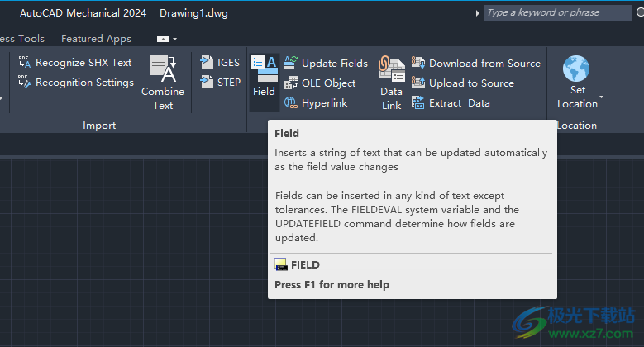Viewport: 644px width, 347px height.
Task: Click the Recognize SHX Text icon
Action: pyautogui.click(x=25, y=63)
